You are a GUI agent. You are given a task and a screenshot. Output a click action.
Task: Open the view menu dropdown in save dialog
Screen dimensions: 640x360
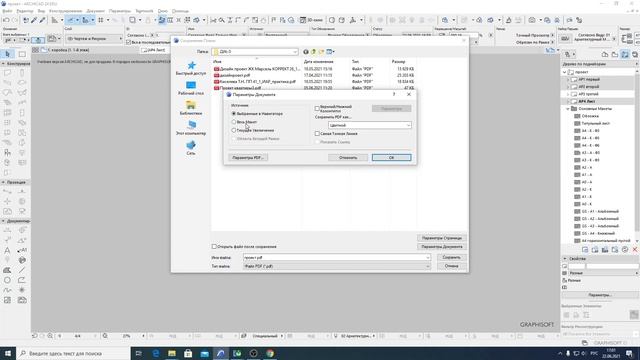331,52
